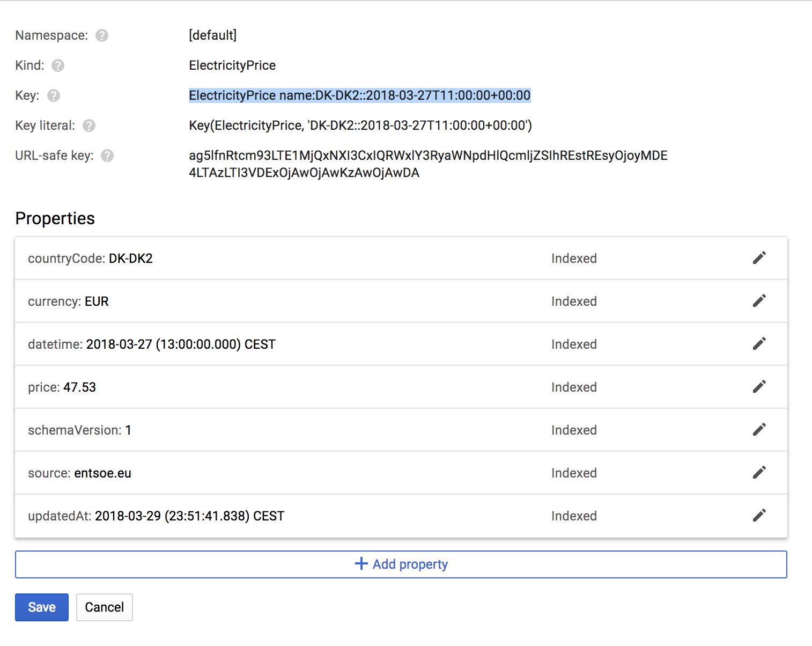Viewport: 812px width, 646px height.
Task: Edit the schemaVersion property pencil icon
Action: 759,430
